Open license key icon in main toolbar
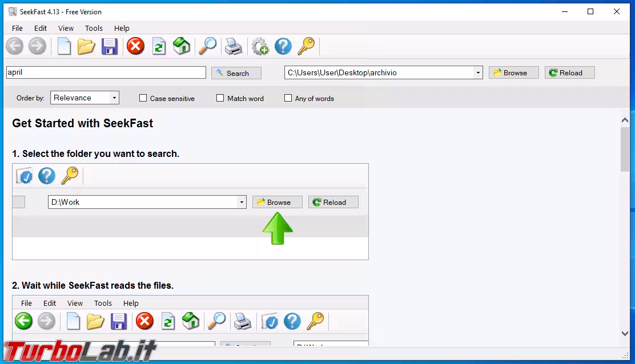The image size is (635, 364). pos(306,46)
